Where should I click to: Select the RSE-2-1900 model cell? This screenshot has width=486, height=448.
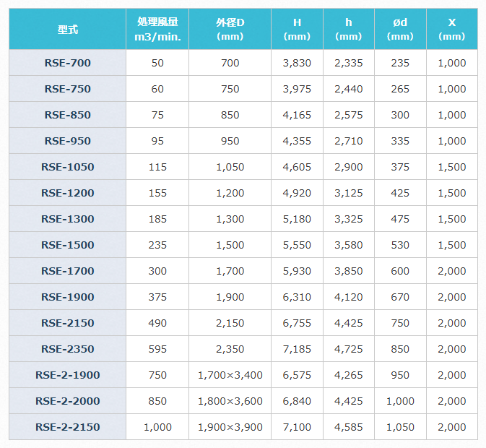(x=67, y=375)
